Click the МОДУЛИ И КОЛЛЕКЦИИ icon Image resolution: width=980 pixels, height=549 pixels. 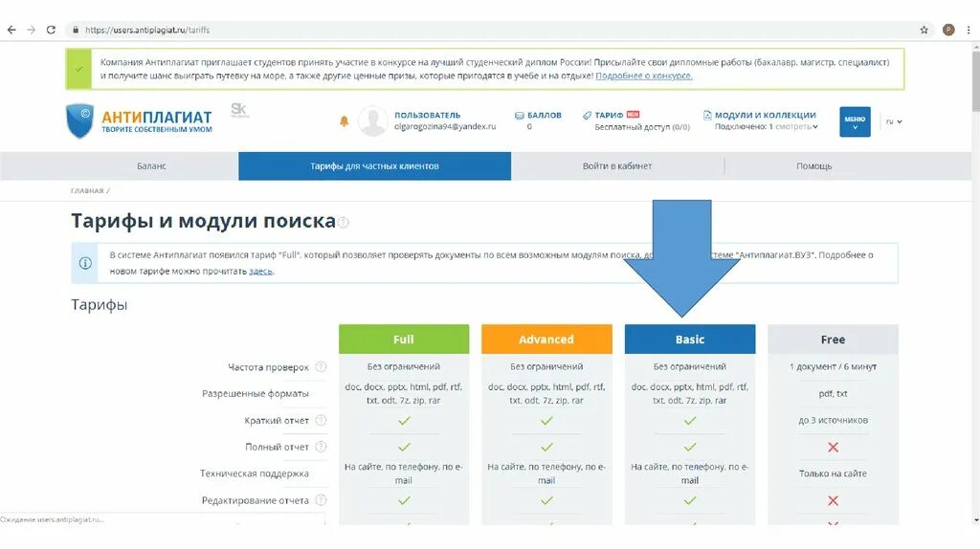[707, 115]
